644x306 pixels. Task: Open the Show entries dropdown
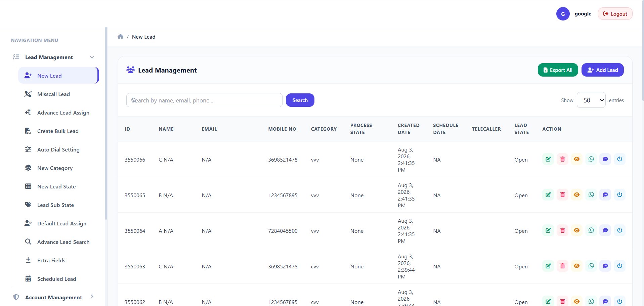[x=591, y=100]
